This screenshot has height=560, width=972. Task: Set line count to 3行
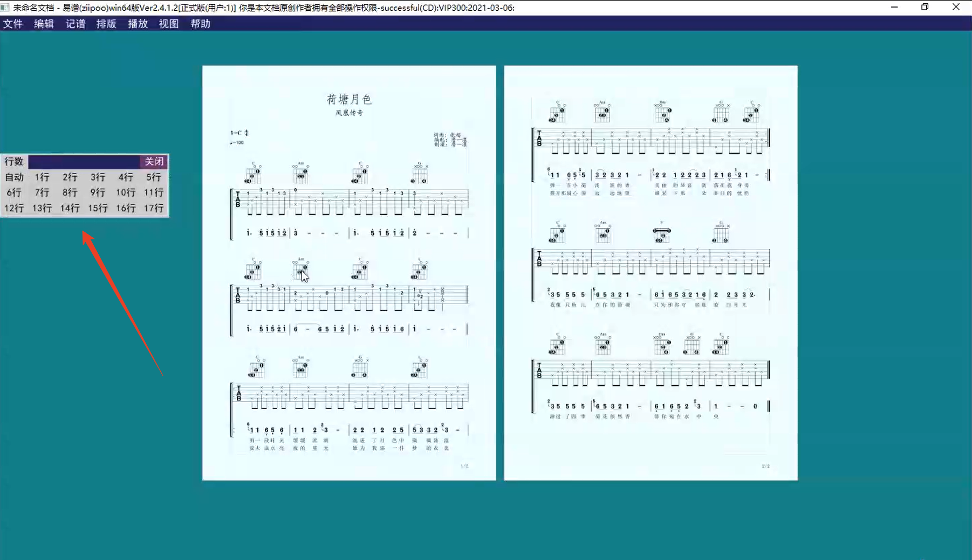pos(98,177)
